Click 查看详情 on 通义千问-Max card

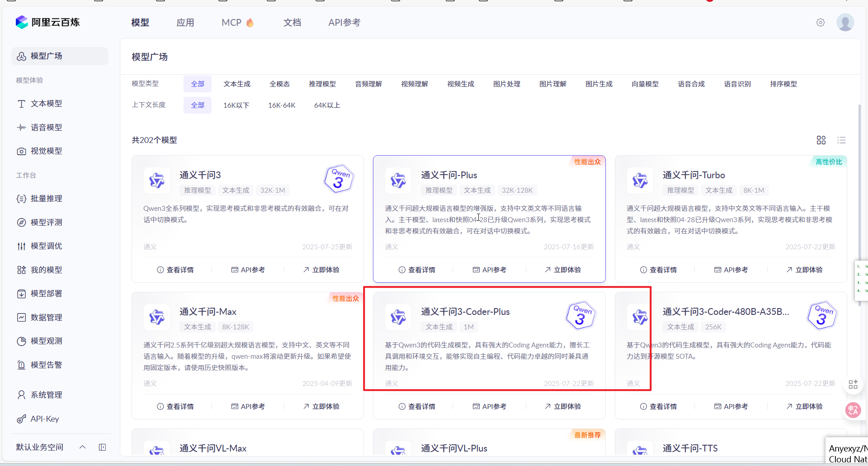click(x=175, y=406)
